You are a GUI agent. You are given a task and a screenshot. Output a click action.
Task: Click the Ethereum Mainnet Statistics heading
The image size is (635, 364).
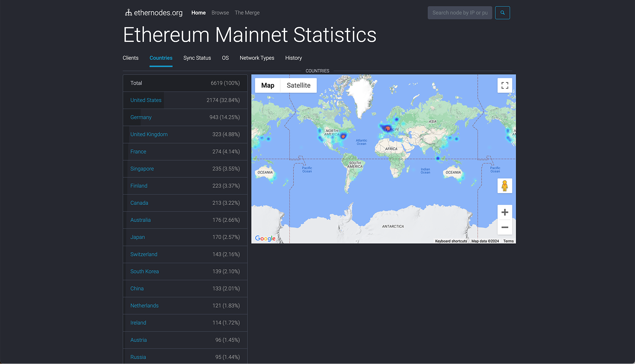click(250, 35)
